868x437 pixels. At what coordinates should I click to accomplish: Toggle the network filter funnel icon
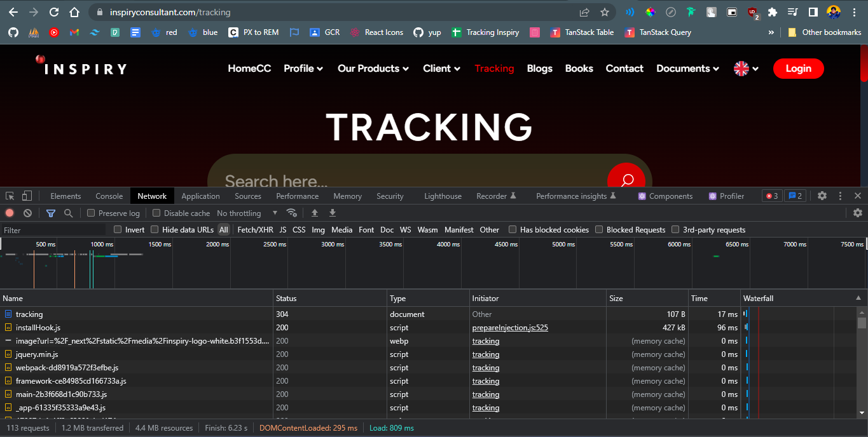(x=51, y=213)
